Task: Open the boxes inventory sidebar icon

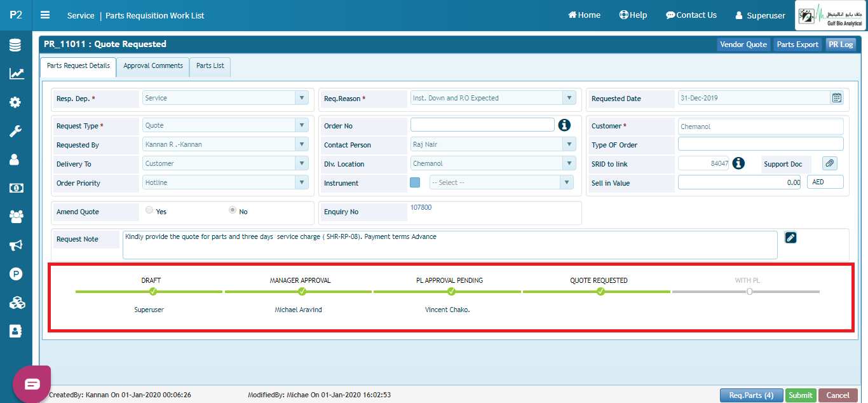Action: pos(16,303)
